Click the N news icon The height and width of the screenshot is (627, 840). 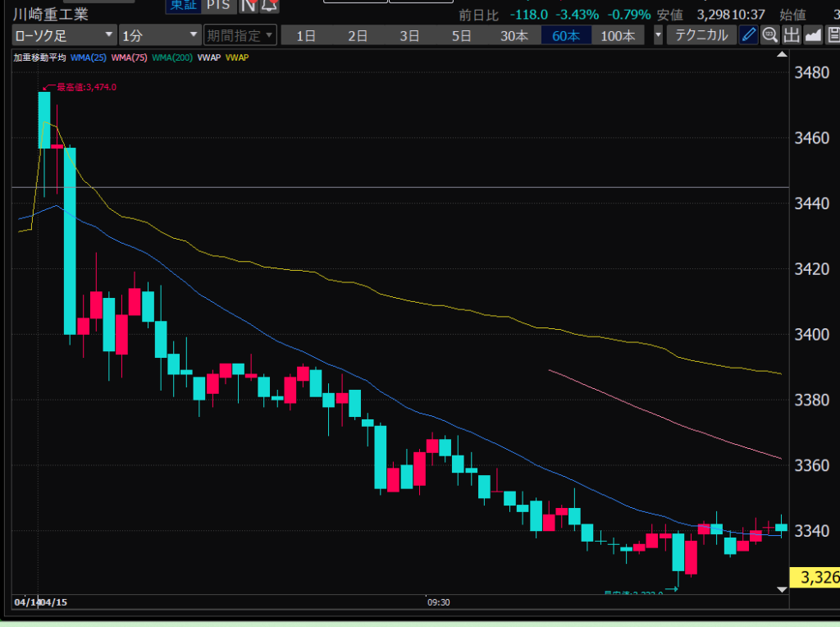point(249,6)
